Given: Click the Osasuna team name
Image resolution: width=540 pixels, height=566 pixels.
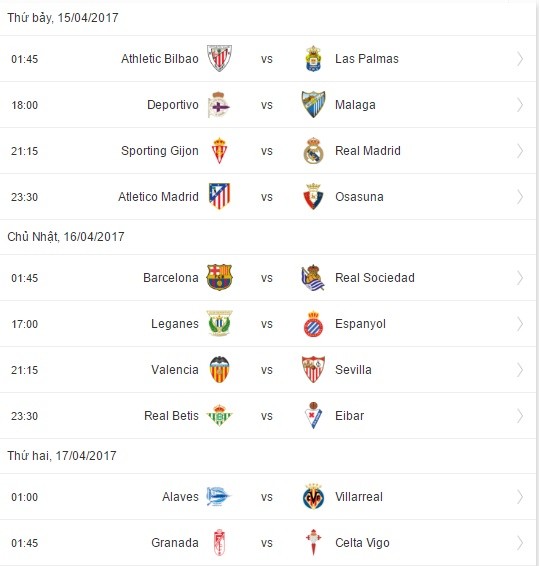Looking at the screenshot, I should [359, 197].
